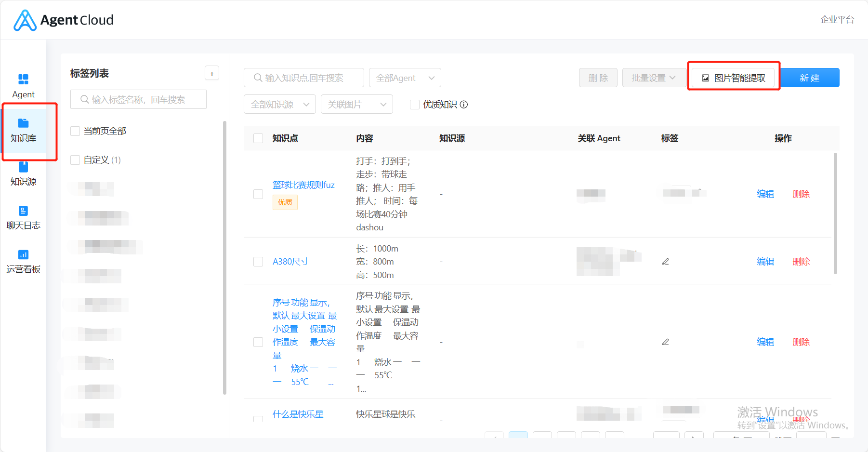
Task: Open the 聊天日志 sidebar section
Action: pyautogui.click(x=23, y=218)
